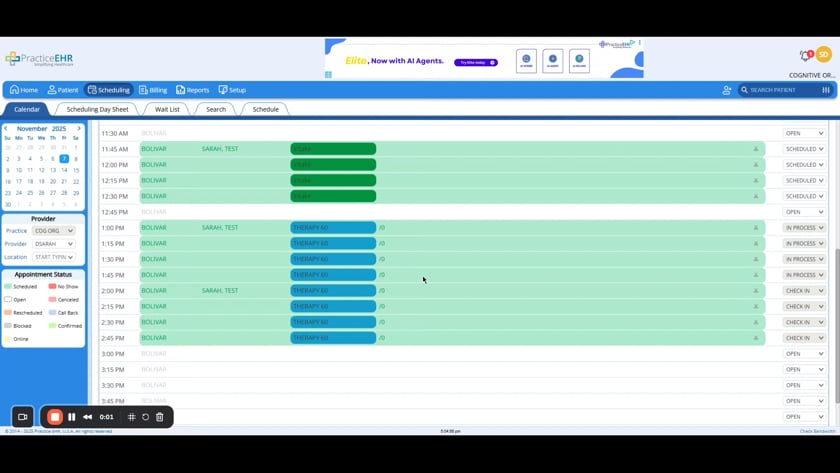Open the Scheduling menu
Screen dimensions: 840x473
point(109,90)
